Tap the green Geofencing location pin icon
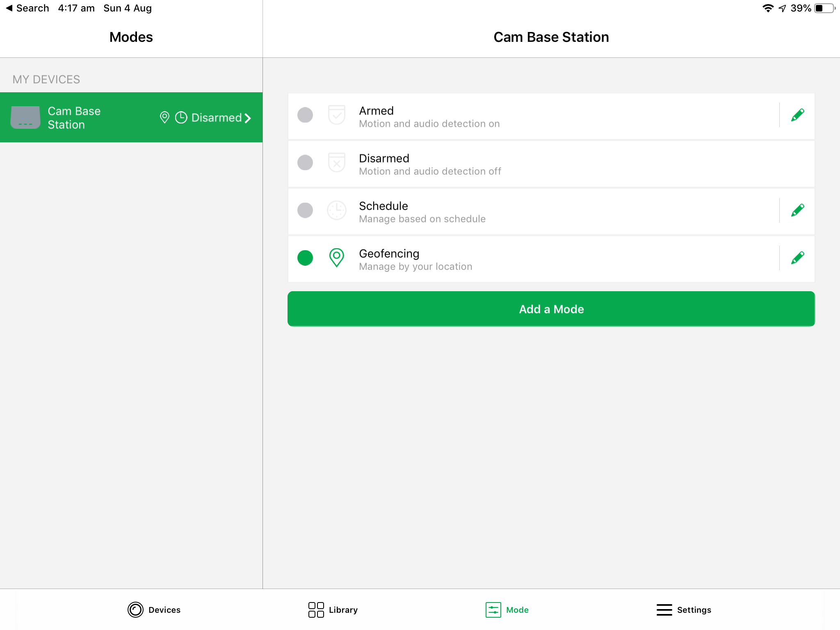This screenshot has width=840, height=630. tap(336, 258)
